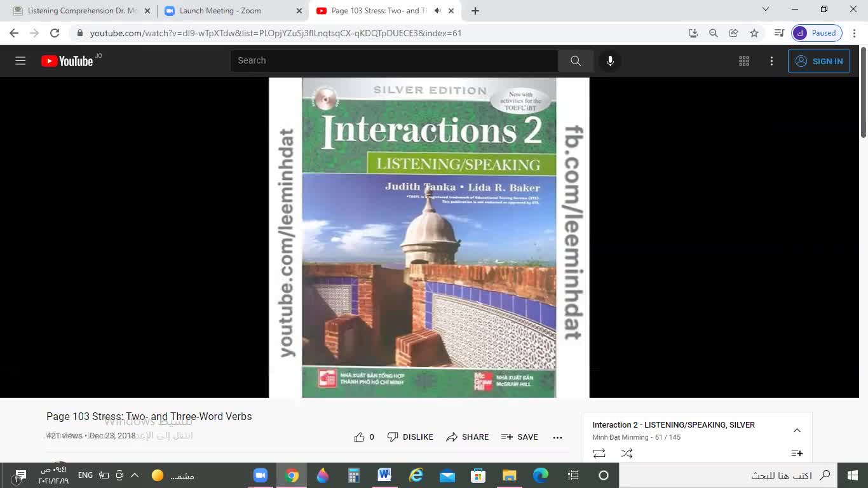The width and height of the screenshot is (868, 488).
Task: Open Word from taskbar
Action: pos(384,475)
